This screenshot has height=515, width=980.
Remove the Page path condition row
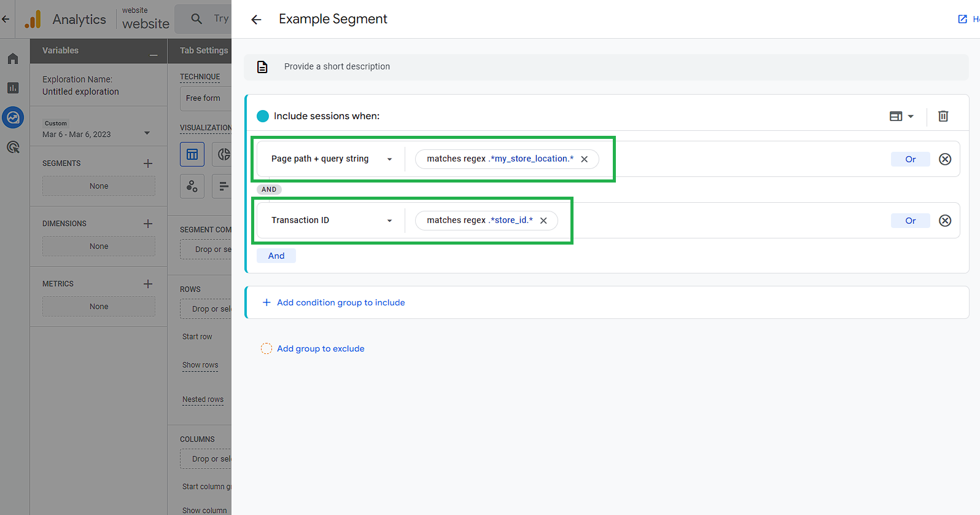click(x=945, y=159)
